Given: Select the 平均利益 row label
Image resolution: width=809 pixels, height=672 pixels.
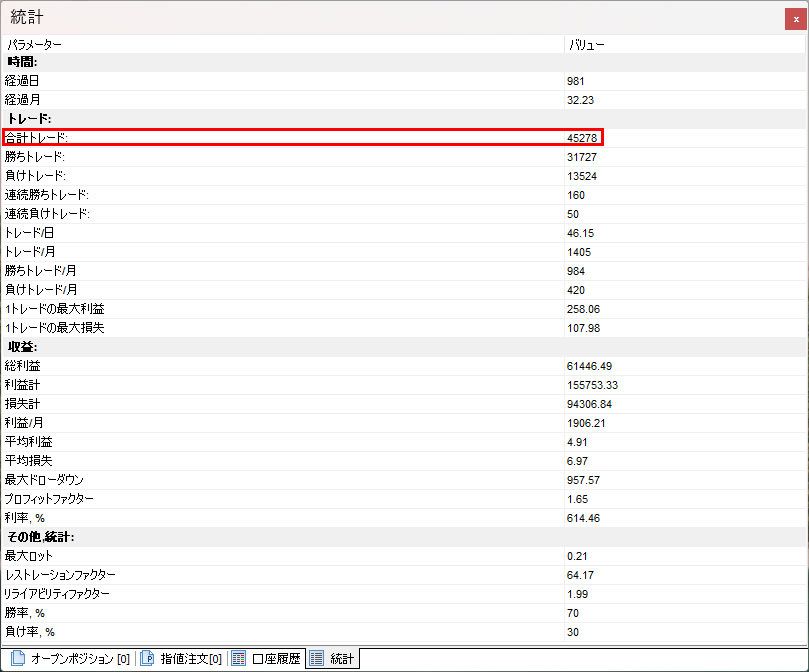Looking at the screenshot, I should click(28, 442).
